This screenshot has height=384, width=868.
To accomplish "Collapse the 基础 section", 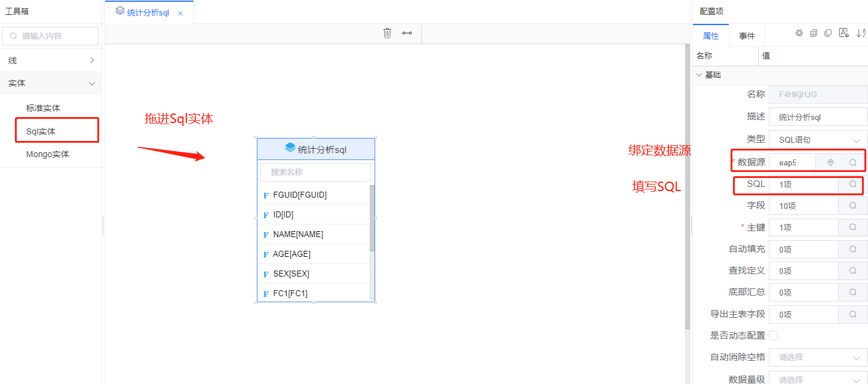I will (x=698, y=75).
